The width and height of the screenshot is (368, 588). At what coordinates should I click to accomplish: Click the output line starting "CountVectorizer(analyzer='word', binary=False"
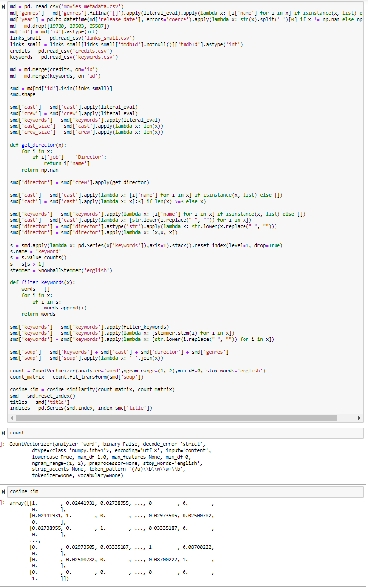click(x=107, y=444)
